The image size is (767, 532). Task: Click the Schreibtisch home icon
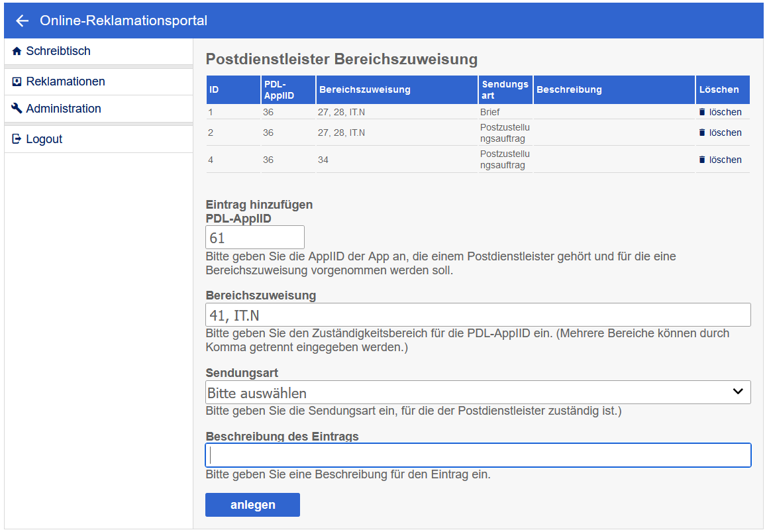(x=17, y=51)
